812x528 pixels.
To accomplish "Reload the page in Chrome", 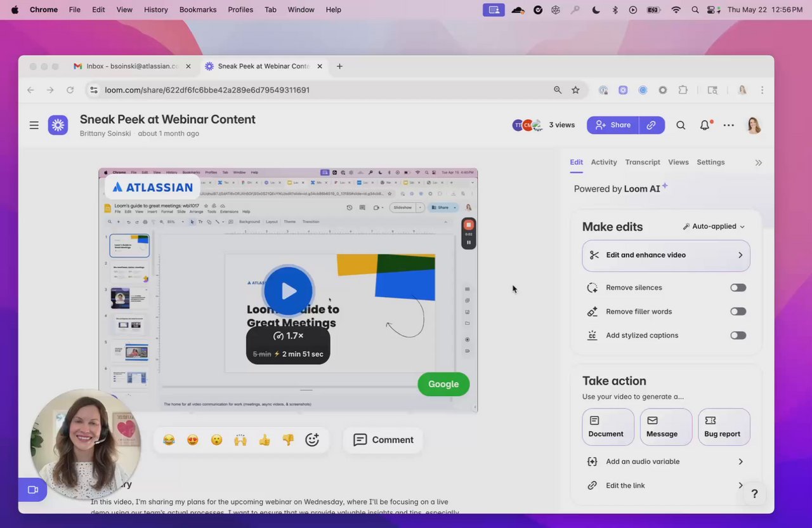I will [70, 90].
